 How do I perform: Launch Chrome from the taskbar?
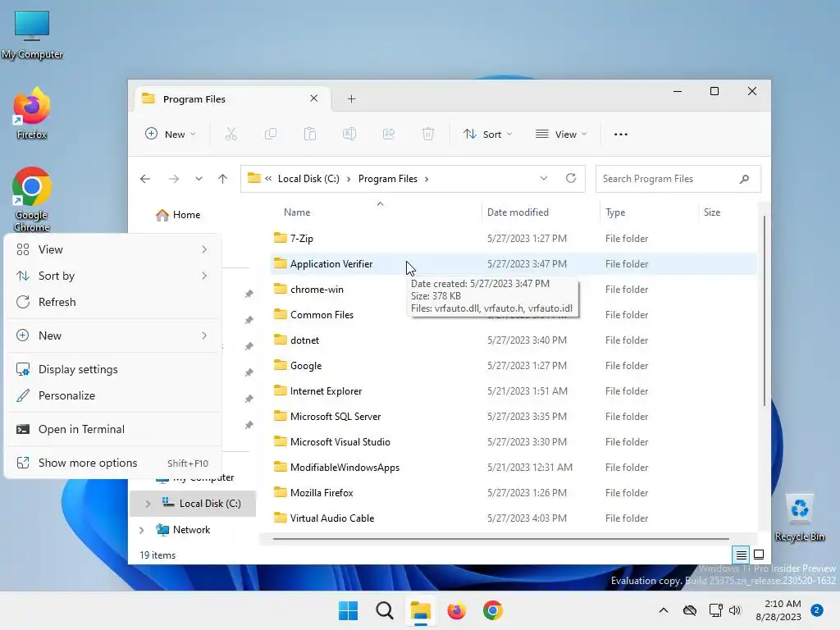[x=493, y=610]
